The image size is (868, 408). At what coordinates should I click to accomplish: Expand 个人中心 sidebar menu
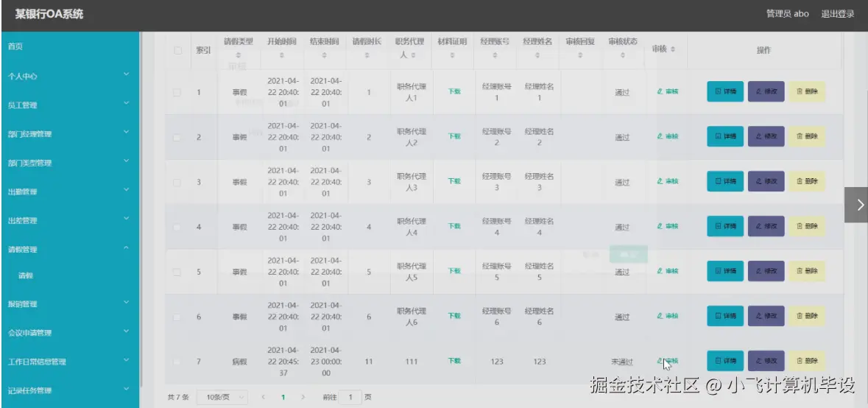click(x=70, y=76)
